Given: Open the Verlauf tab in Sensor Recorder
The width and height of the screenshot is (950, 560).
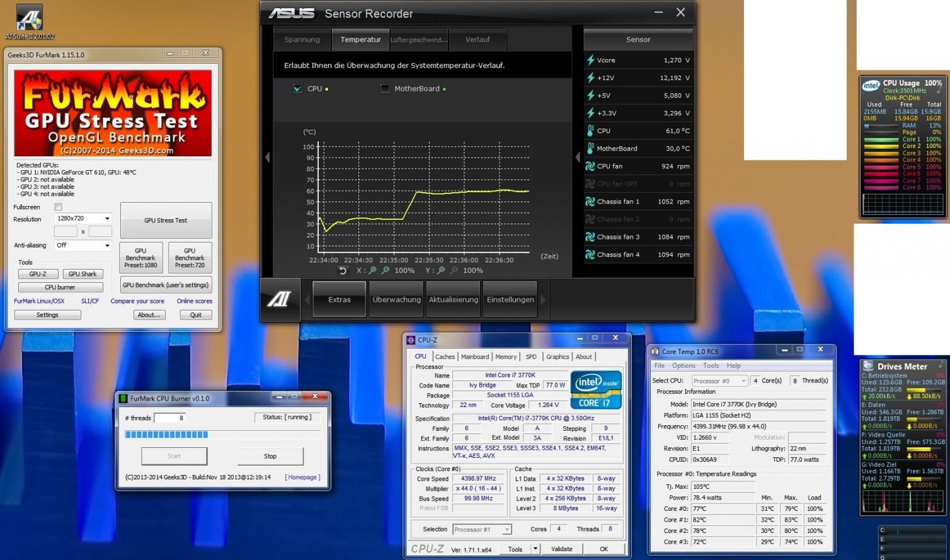Looking at the screenshot, I should click(x=478, y=39).
